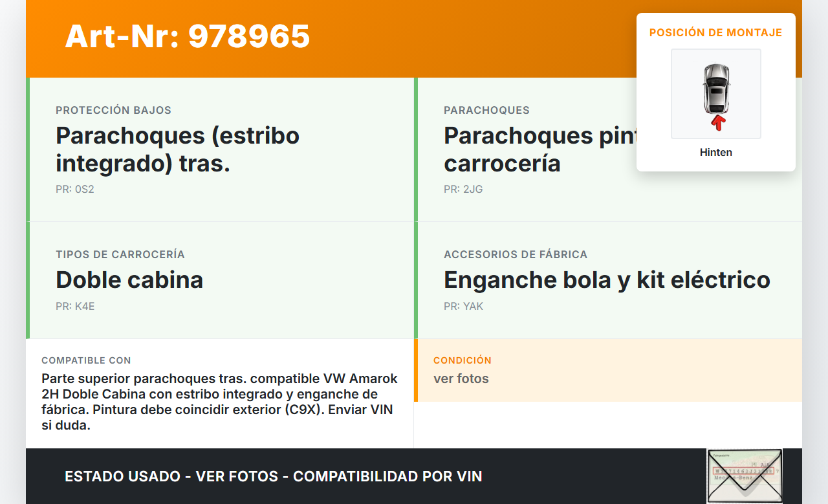Viewport: 828px width, 504px height.
Task: Select the Enganche bola y kit eléctrico card
Action: point(608,280)
